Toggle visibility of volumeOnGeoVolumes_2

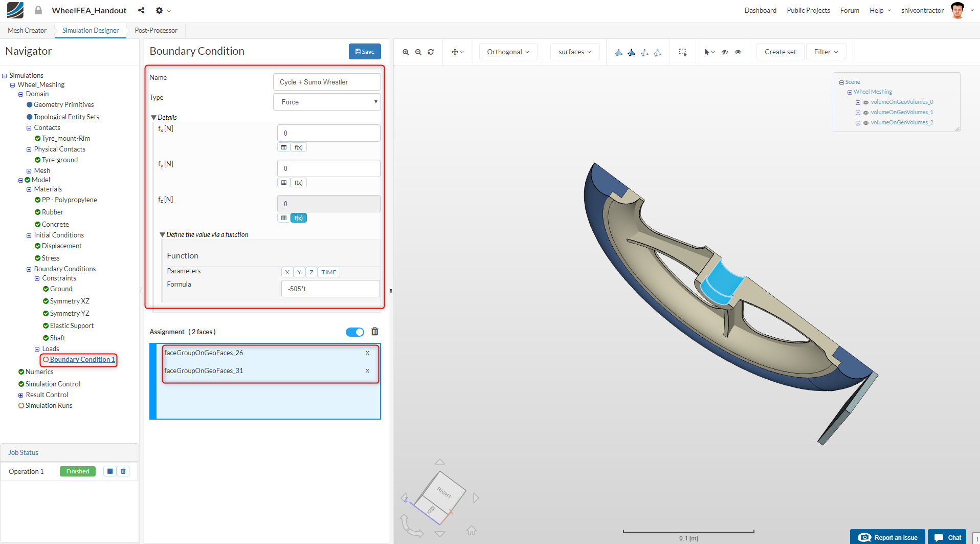tap(865, 123)
